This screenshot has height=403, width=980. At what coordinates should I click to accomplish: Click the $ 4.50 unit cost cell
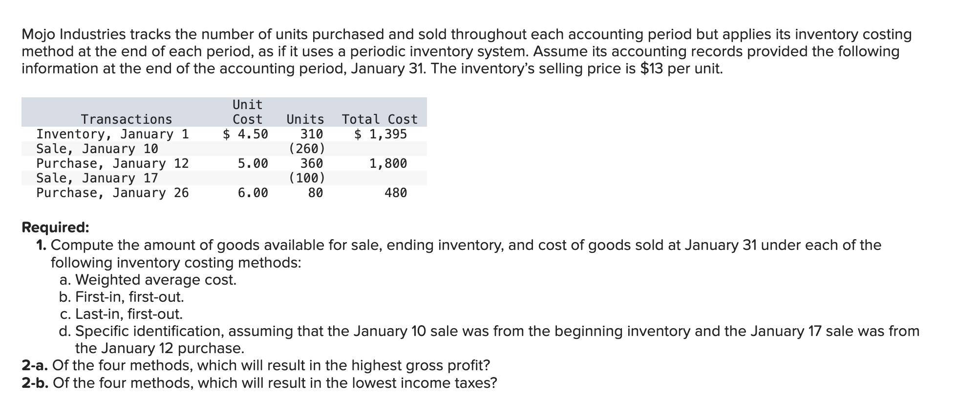(x=245, y=134)
